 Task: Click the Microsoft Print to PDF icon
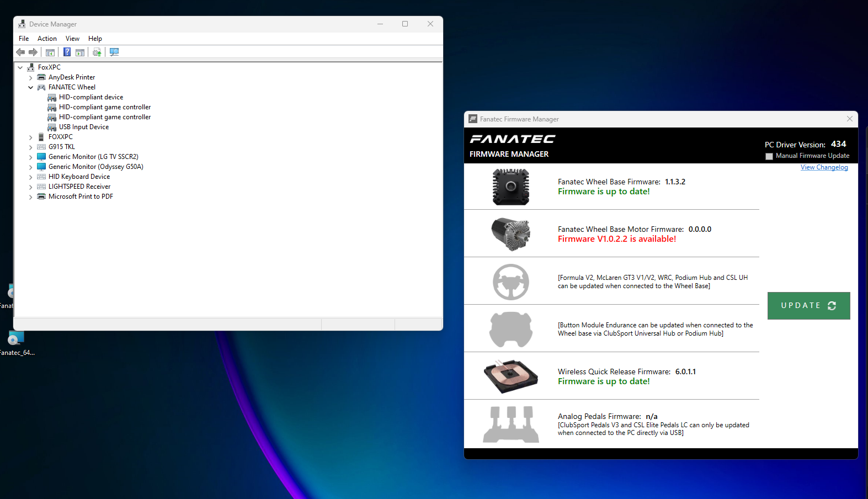(x=41, y=197)
